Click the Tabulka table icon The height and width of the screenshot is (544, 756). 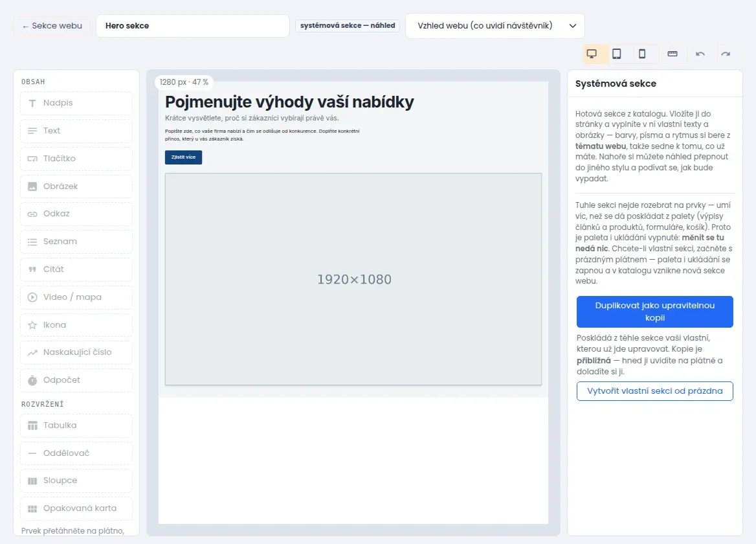point(32,426)
